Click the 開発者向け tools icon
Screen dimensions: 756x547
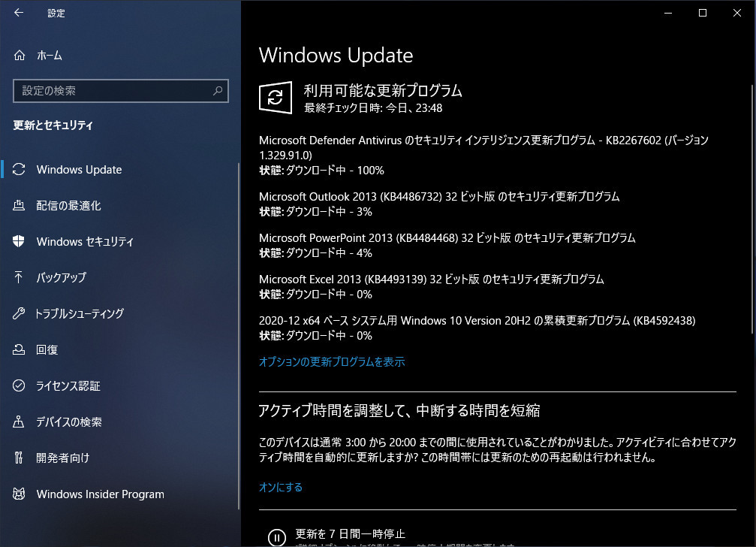[x=19, y=458]
